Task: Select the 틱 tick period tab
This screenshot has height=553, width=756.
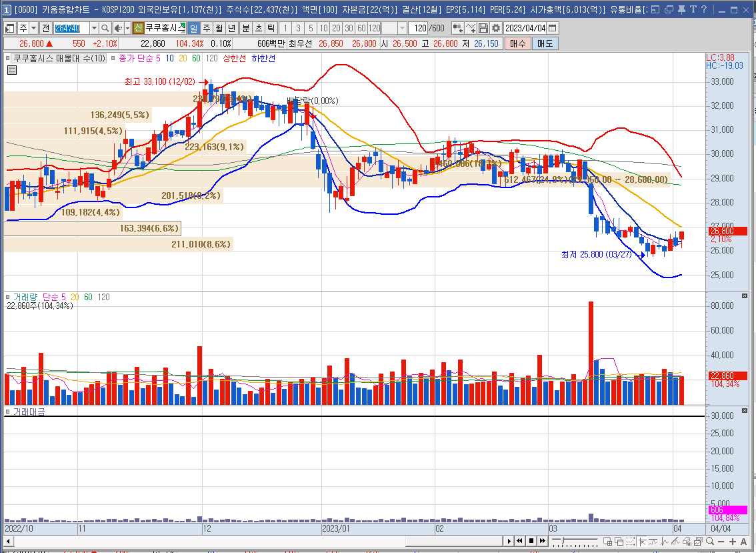Action: (x=271, y=29)
